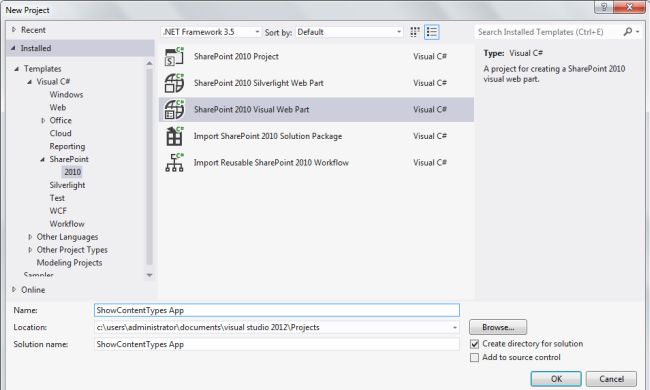Select the WCF template category

[58, 211]
